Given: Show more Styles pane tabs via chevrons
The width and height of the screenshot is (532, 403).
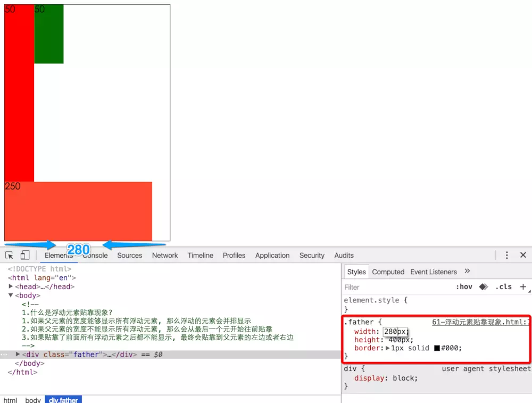Looking at the screenshot, I should 467,272.
